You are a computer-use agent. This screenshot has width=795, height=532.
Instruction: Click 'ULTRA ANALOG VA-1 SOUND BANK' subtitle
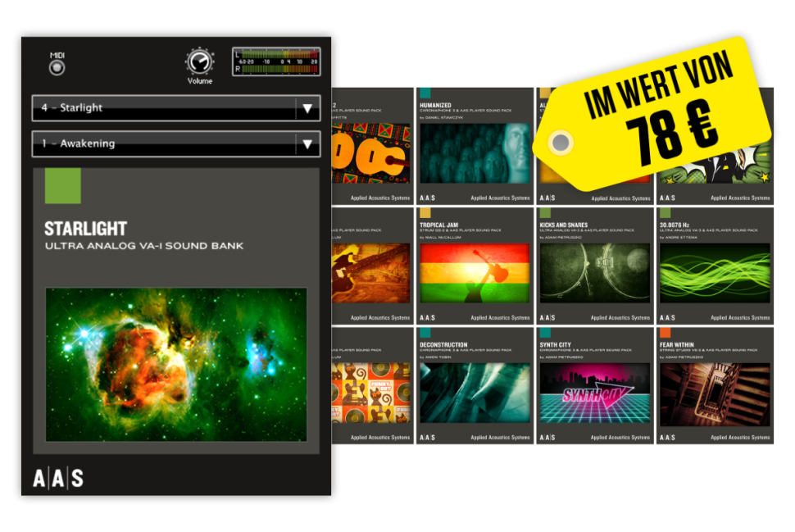[x=144, y=246]
